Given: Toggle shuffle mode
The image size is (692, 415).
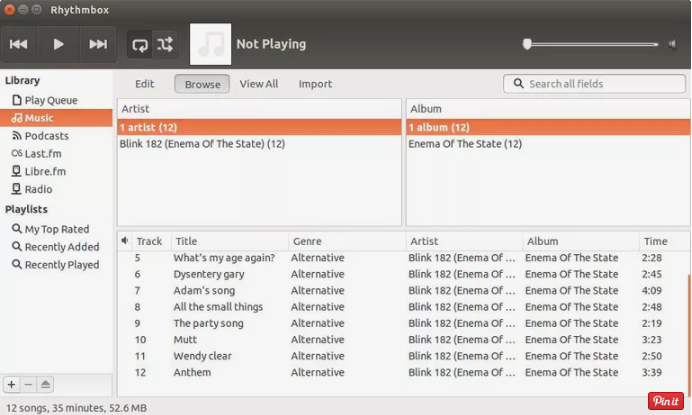Looking at the screenshot, I should pyautogui.click(x=165, y=45).
